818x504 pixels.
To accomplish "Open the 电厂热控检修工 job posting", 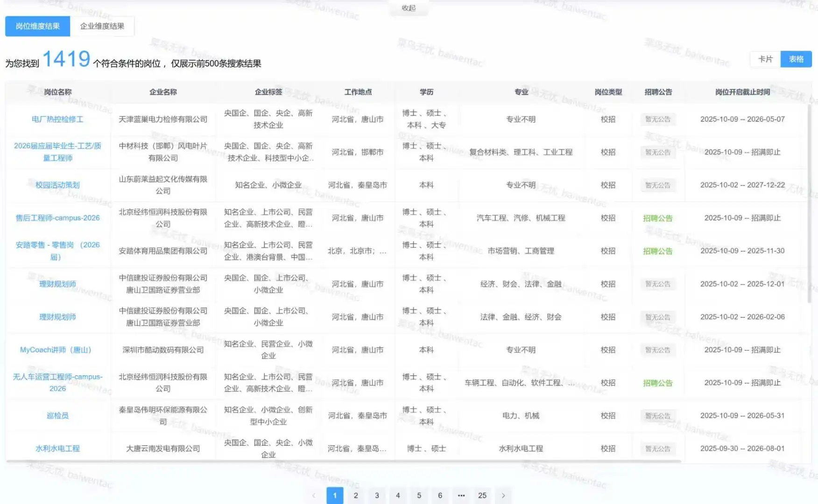I will [x=57, y=119].
